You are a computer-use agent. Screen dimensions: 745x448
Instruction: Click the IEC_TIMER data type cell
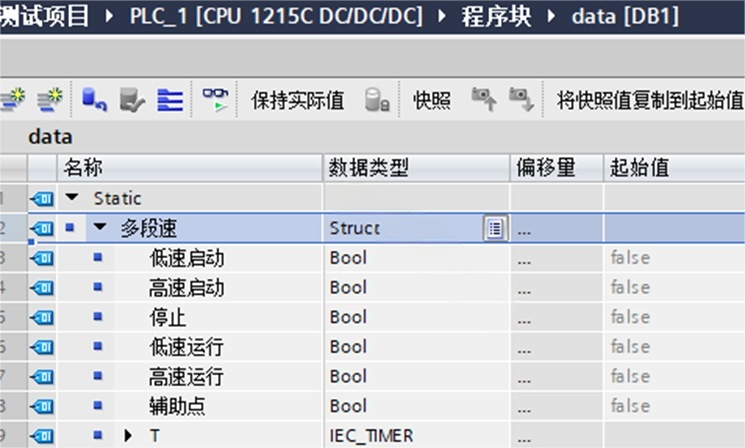(x=417, y=435)
